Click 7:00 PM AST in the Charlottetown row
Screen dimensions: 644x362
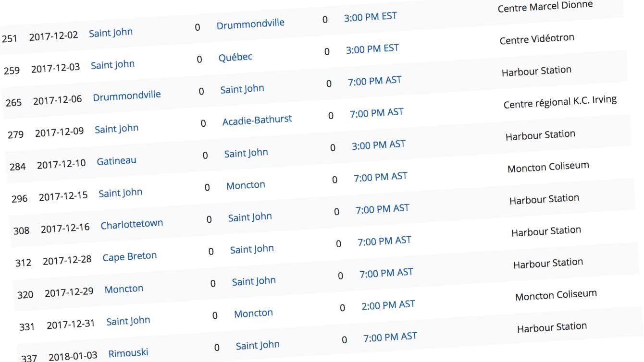tap(383, 209)
